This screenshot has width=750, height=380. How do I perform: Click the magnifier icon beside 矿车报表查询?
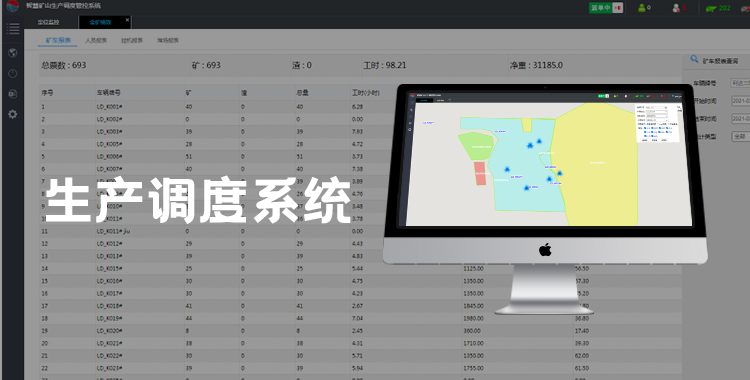pos(694,59)
